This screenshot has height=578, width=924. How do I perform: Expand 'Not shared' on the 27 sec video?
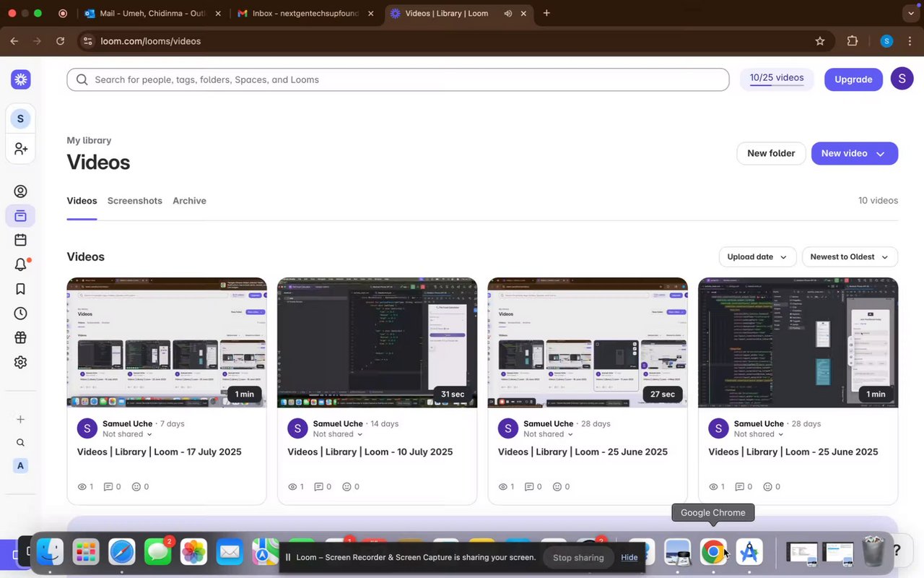click(549, 434)
